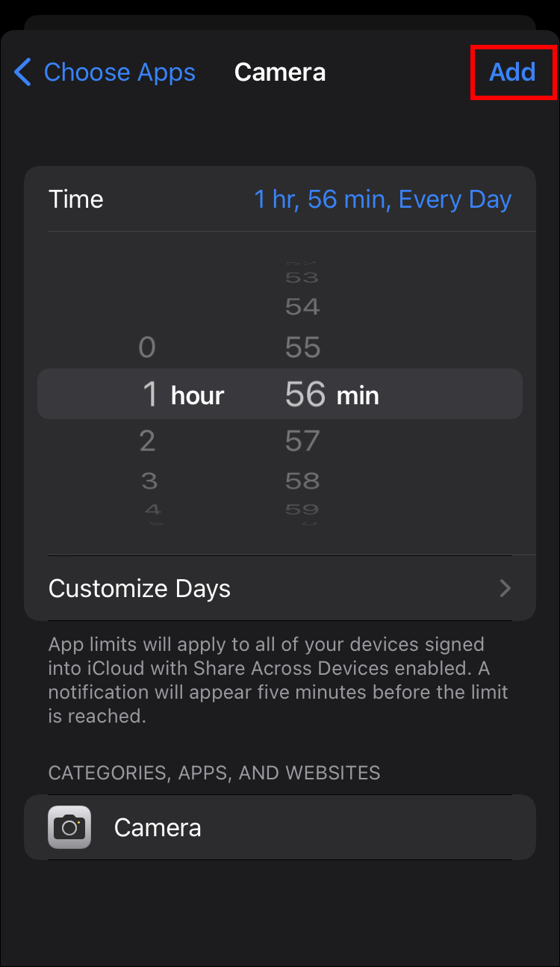Image resolution: width=560 pixels, height=967 pixels.
Task: Choose 2 in the hours wheel
Action: coord(148,441)
